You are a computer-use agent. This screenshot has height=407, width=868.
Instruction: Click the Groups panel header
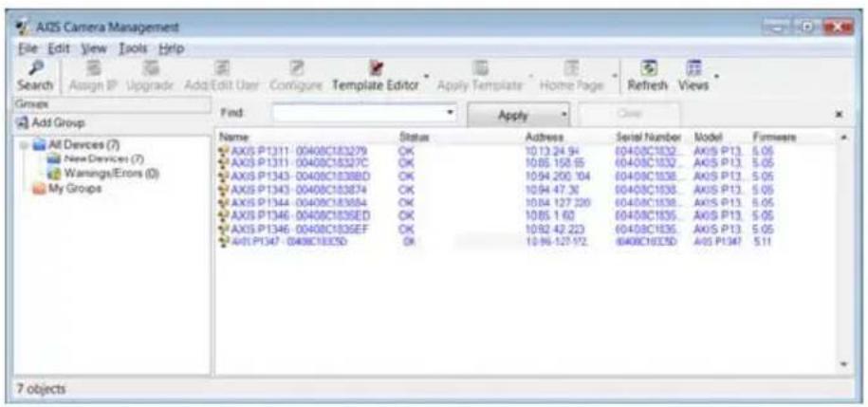[111, 103]
